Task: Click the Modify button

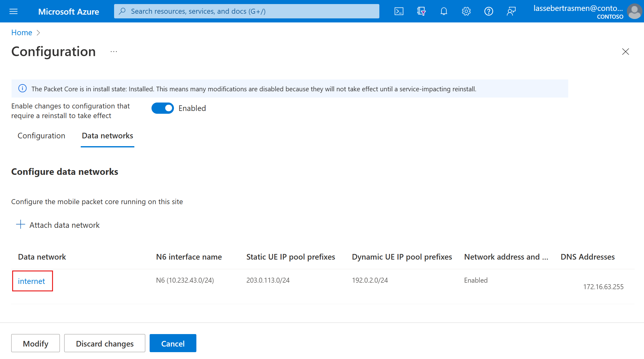Action: [x=35, y=343]
